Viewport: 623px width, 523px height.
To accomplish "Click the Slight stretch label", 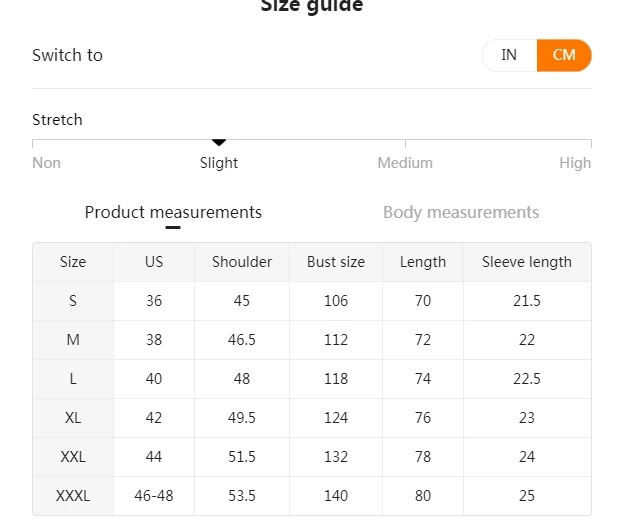I will 219,163.
